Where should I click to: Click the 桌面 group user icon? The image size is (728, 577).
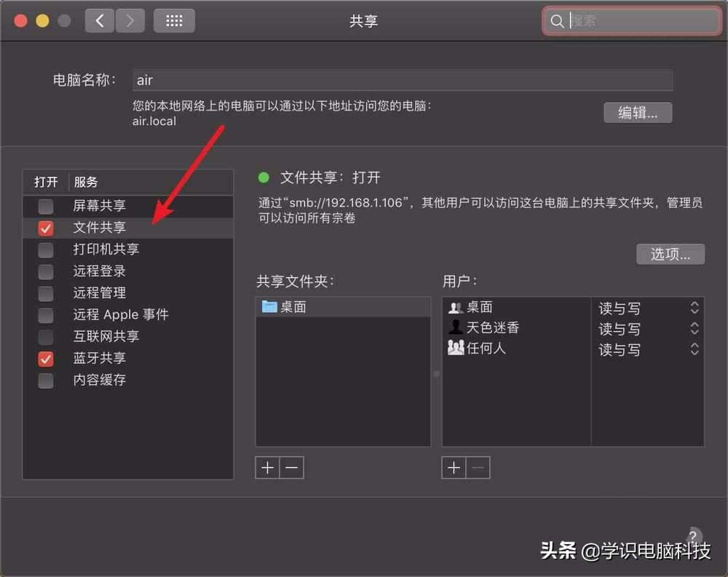pyautogui.click(x=456, y=307)
